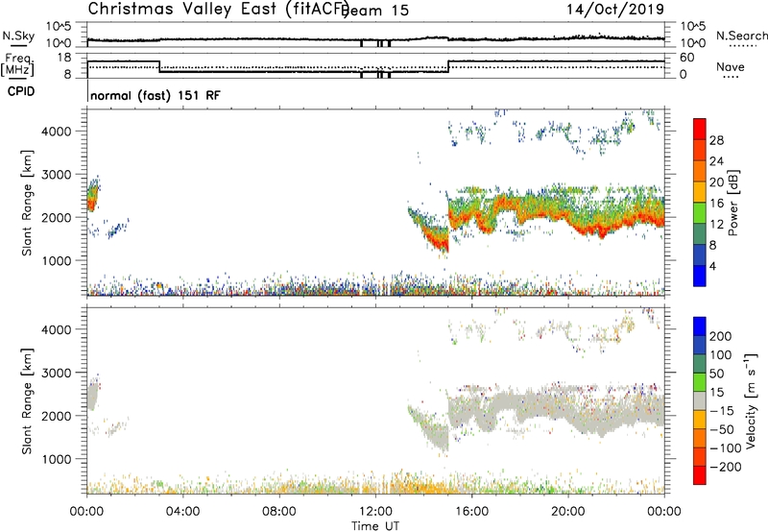Viewport: 768px width, 532px height.
Task: Pick the yellow Power colorbar segment between 16 and 20
Action: (x=700, y=192)
